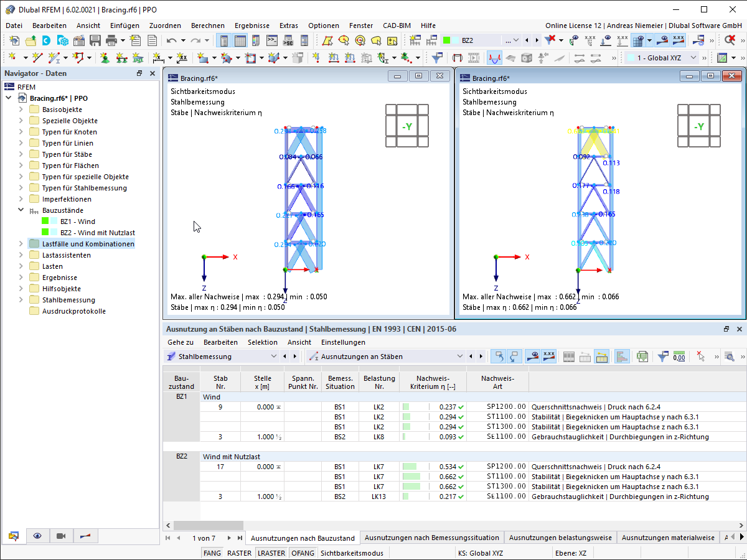Image resolution: width=747 pixels, height=560 pixels.
Task: Click the animation film strip icon
Action: (474, 58)
